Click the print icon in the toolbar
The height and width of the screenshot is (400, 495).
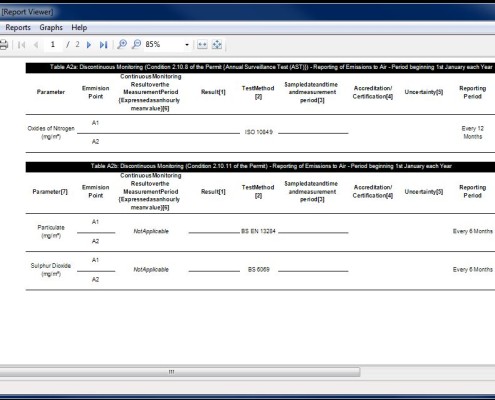click(3, 45)
